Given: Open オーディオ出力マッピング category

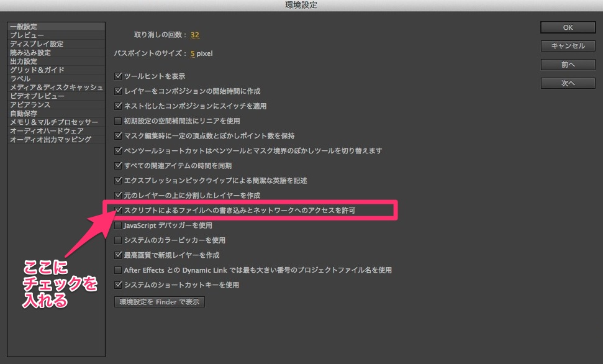Looking at the screenshot, I should pos(56,139).
